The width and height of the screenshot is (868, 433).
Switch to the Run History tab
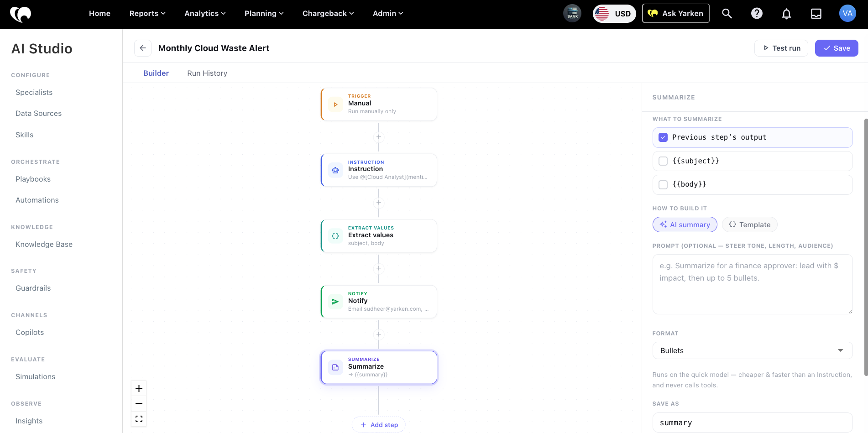pos(207,73)
